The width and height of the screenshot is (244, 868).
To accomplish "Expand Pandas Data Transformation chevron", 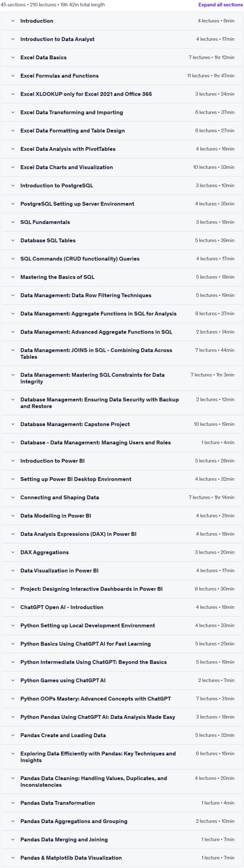I will [x=13, y=803].
